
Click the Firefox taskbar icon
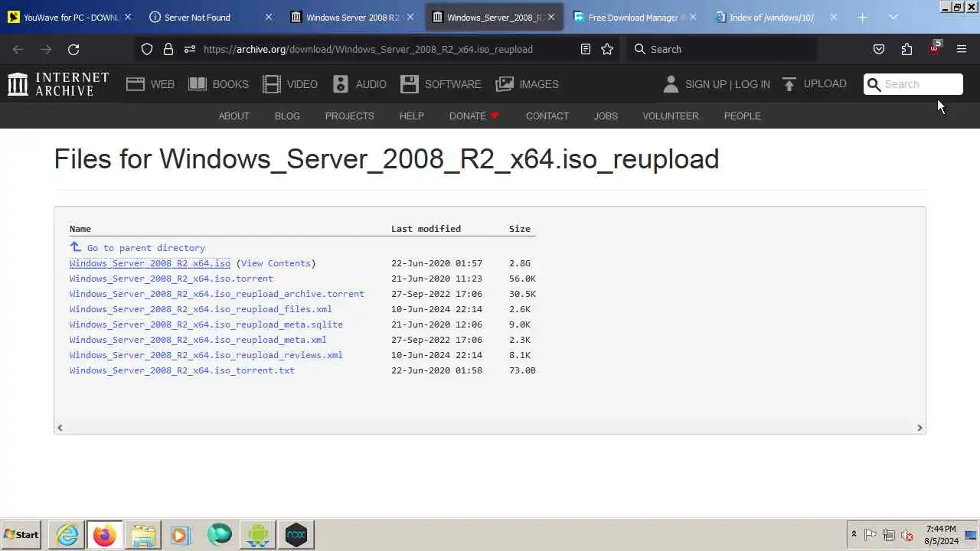click(104, 535)
